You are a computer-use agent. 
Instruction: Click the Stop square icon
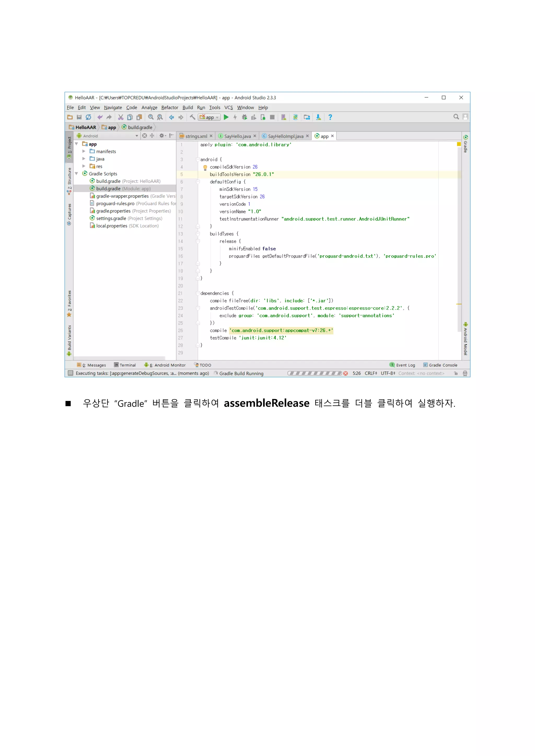click(272, 117)
